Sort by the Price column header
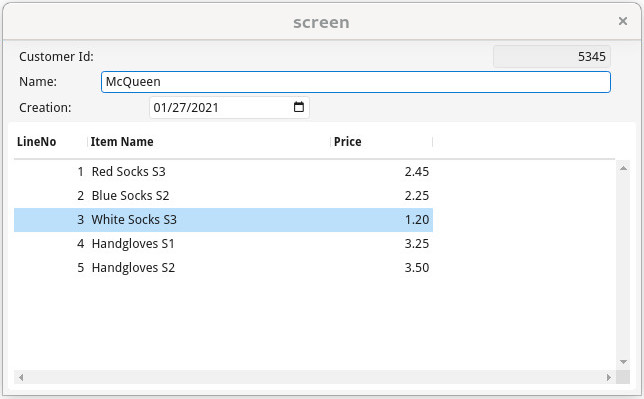 pyautogui.click(x=382, y=142)
